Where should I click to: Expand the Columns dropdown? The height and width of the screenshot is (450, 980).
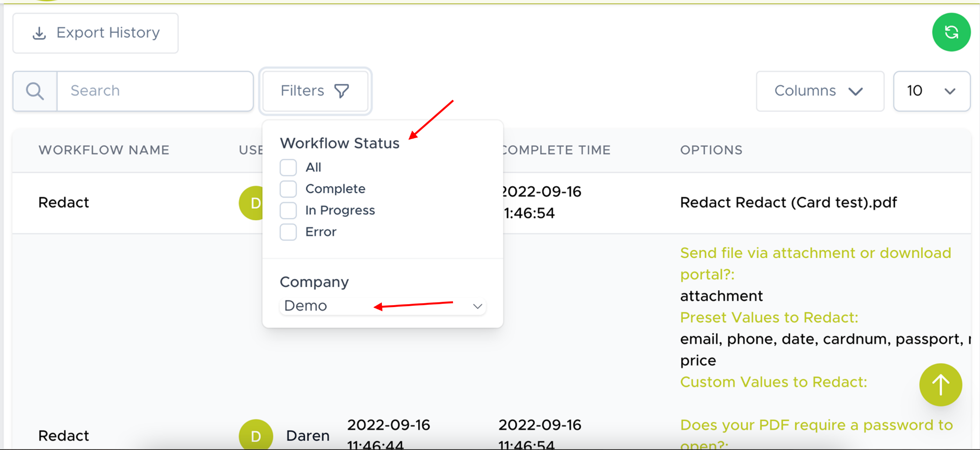819,91
